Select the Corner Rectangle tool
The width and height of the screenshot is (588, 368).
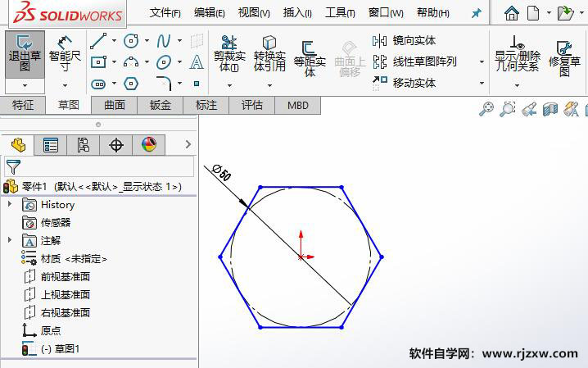(x=98, y=62)
